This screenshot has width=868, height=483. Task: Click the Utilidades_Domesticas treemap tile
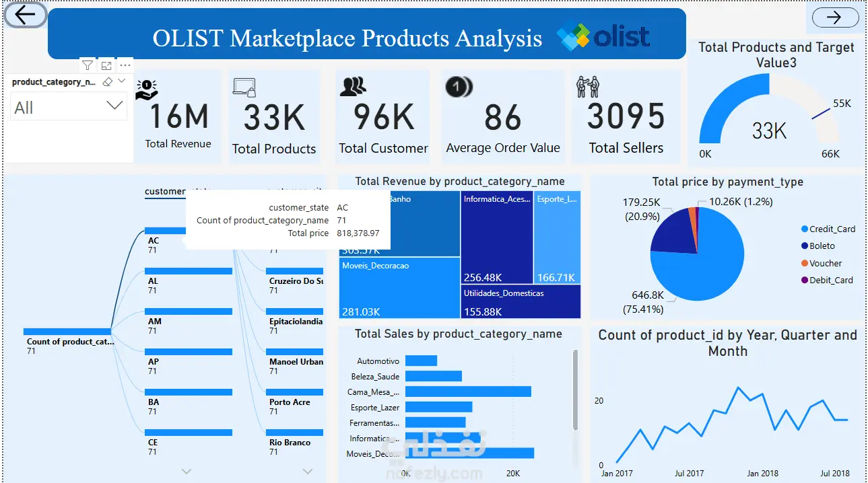coord(521,301)
